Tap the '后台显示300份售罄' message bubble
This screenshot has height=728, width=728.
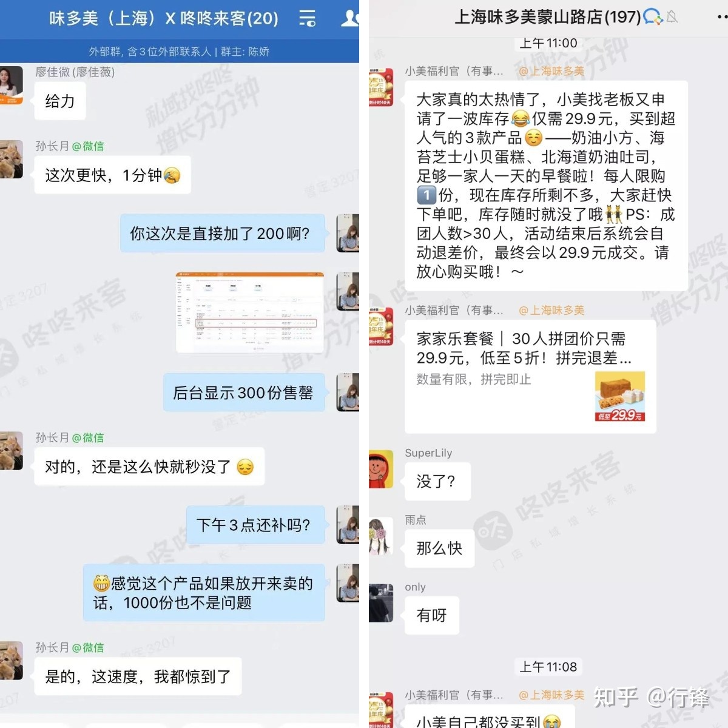[x=244, y=393]
